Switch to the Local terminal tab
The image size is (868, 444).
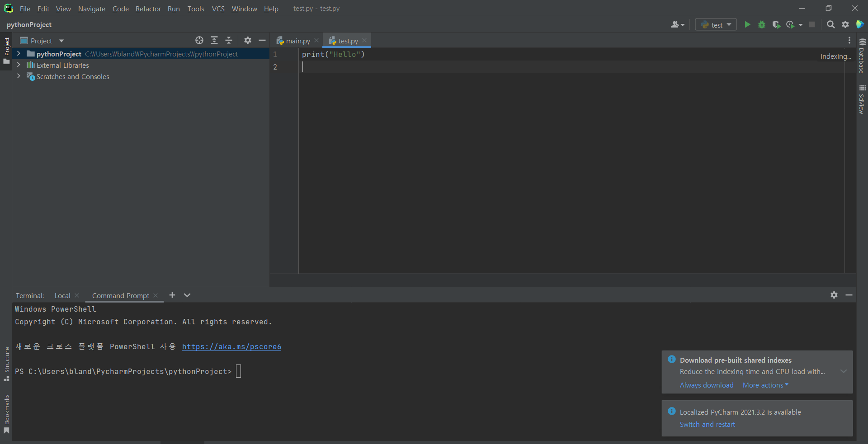62,295
